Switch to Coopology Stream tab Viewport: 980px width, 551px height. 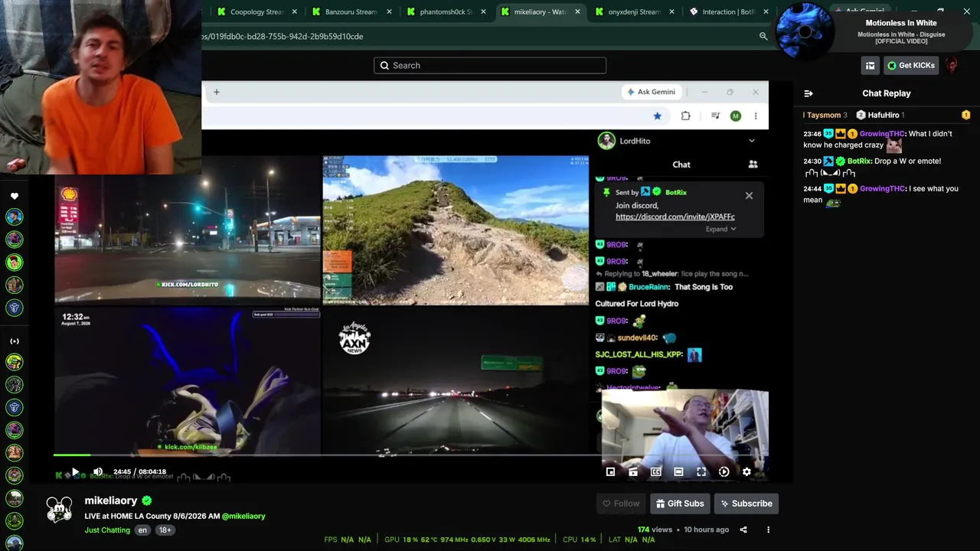pyautogui.click(x=256, y=11)
